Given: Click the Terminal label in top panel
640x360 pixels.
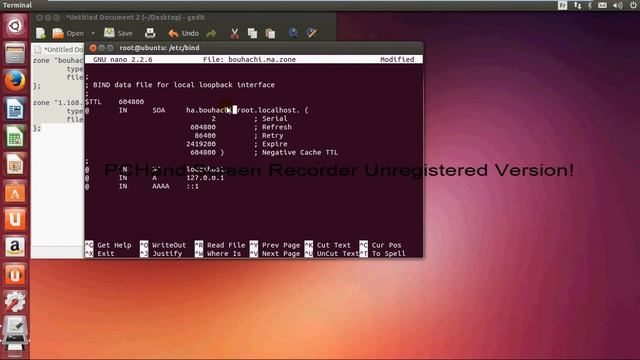Looking at the screenshot, I should click(x=17, y=5).
